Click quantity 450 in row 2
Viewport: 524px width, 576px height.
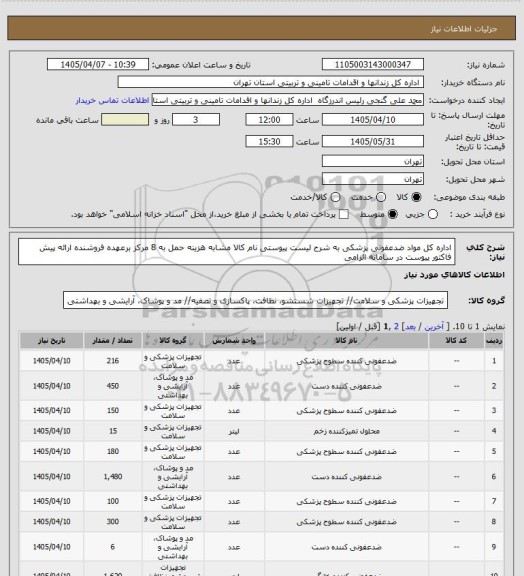(x=113, y=386)
